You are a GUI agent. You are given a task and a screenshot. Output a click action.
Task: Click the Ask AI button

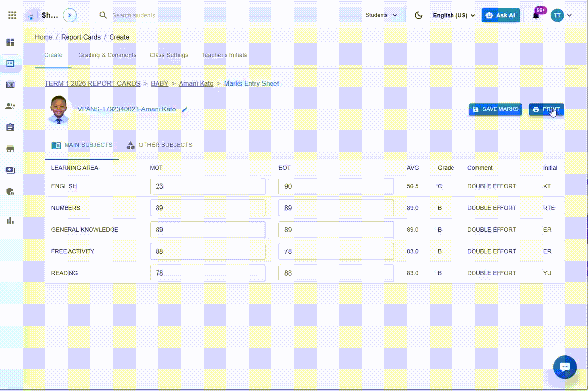[500, 15]
